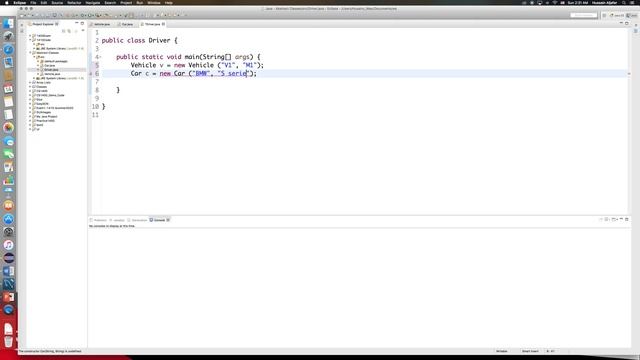Collapse all in Project Explorer toolbar
The image size is (640, 360).
coord(64,31)
